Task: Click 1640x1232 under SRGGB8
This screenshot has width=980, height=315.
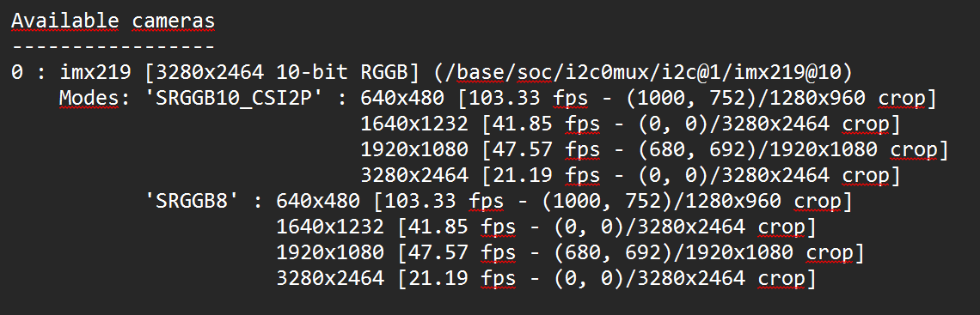Action: pyautogui.click(x=330, y=227)
